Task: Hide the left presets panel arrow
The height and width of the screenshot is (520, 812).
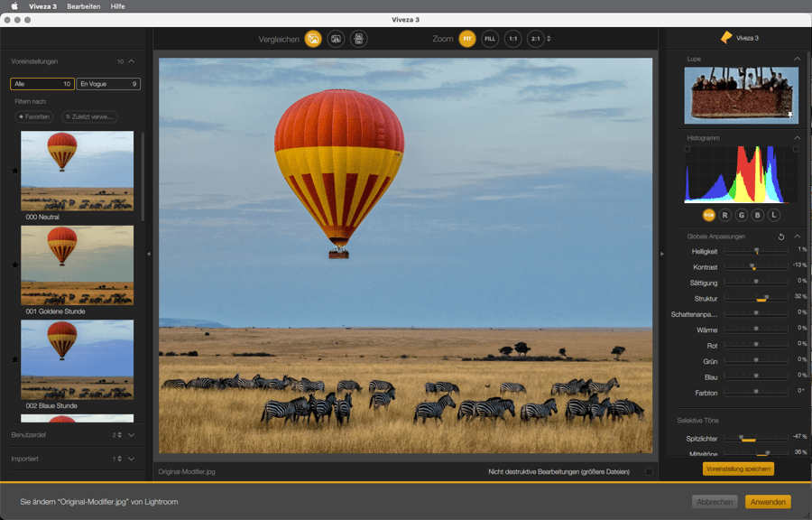Action: [149, 254]
